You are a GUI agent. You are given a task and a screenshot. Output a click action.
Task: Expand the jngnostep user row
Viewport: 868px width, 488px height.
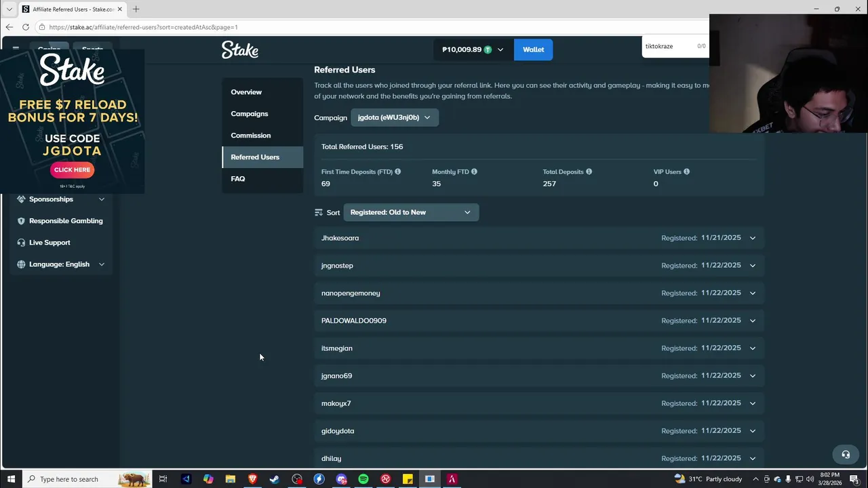(539, 266)
